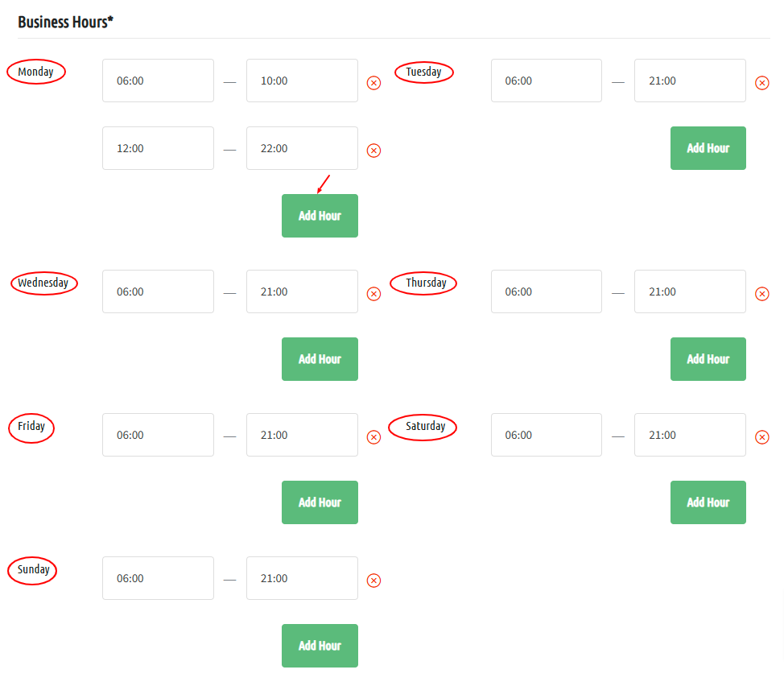Delete Sunday's hours with the red X
Viewport: 784px width, 682px height.
373,580
